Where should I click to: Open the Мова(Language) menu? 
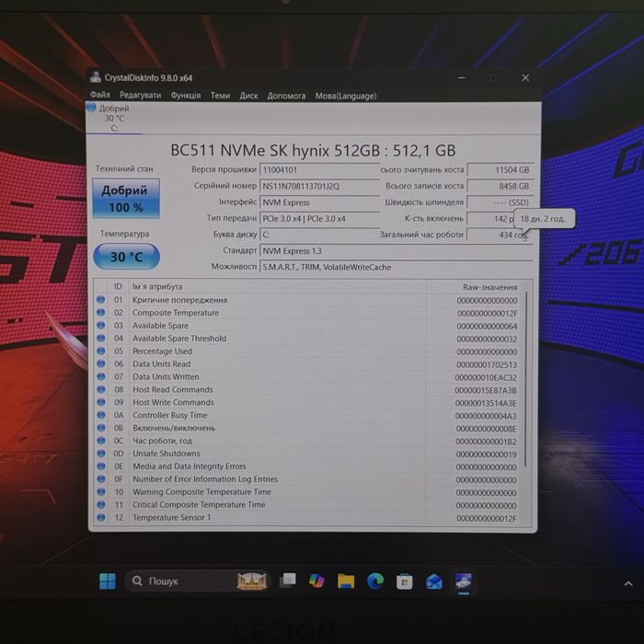[x=346, y=96]
